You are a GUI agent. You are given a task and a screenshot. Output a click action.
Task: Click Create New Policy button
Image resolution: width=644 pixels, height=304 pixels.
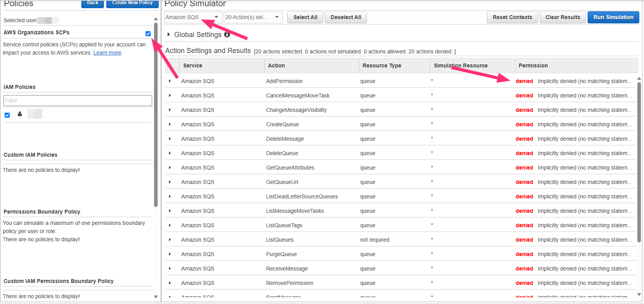pos(132,3)
